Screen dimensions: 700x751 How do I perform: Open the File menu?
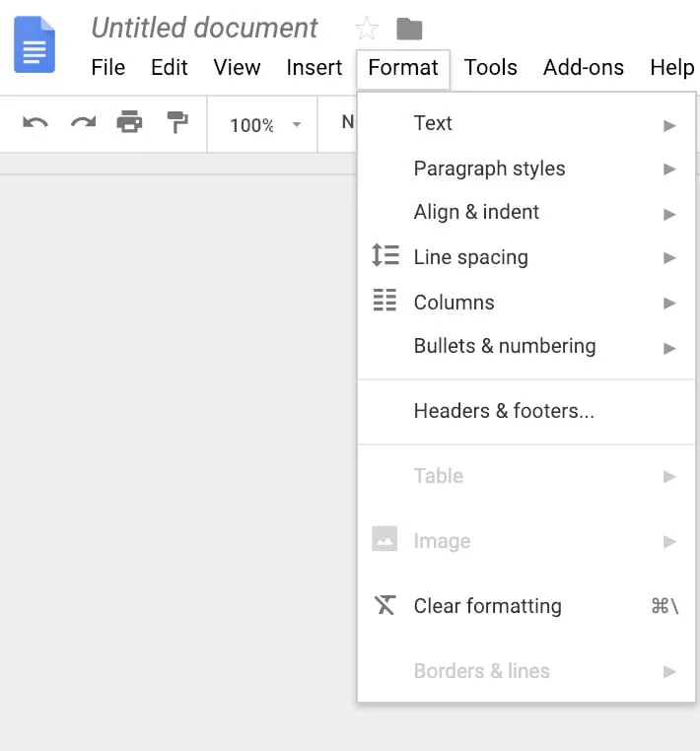(x=108, y=67)
